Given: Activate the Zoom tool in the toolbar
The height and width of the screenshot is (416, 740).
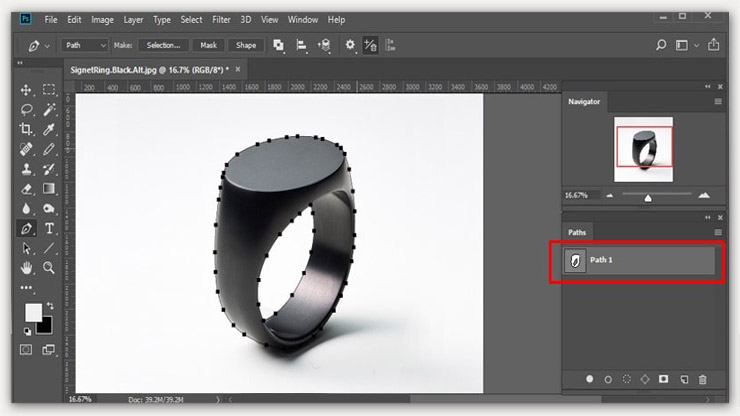Looking at the screenshot, I should pyautogui.click(x=49, y=268).
